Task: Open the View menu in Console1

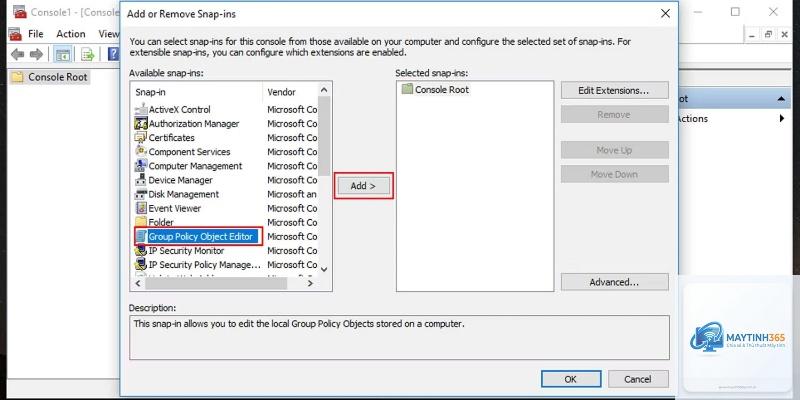Action: [108, 34]
